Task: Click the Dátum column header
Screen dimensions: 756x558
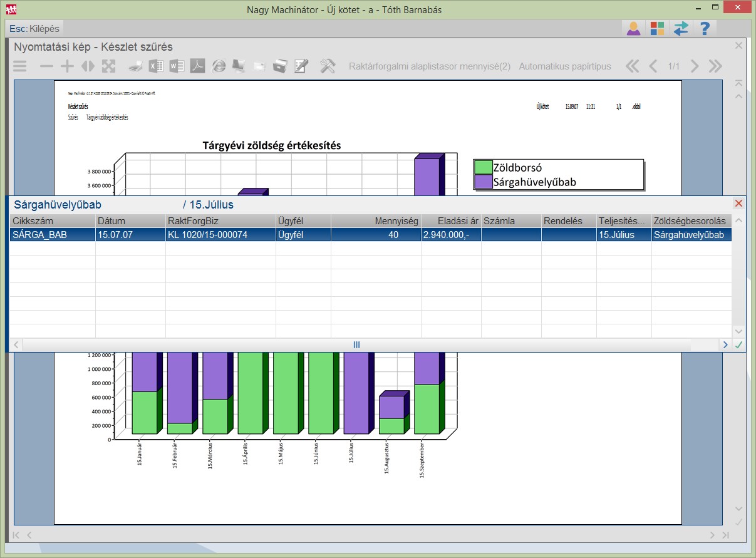Action: click(130, 221)
